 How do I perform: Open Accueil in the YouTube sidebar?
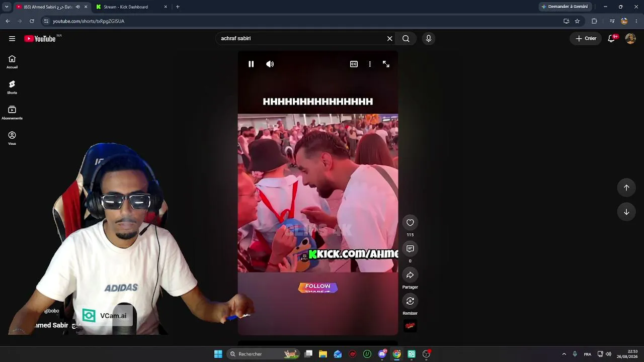click(12, 62)
